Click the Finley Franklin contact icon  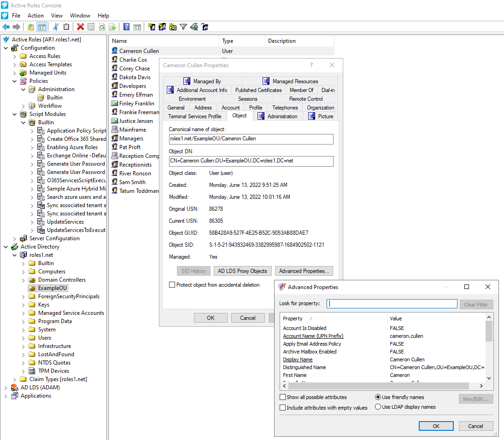(x=114, y=104)
